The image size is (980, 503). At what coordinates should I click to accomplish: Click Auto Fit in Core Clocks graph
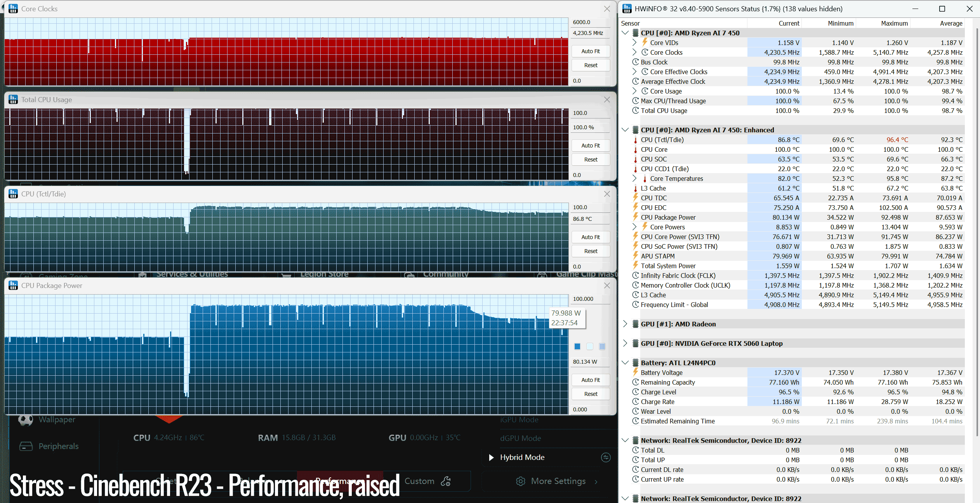[x=591, y=51]
